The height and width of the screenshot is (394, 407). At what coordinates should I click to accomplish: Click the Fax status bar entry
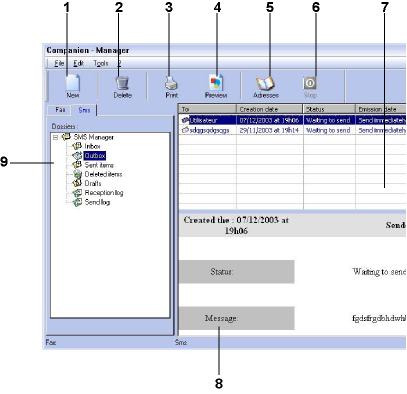coord(51,342)
